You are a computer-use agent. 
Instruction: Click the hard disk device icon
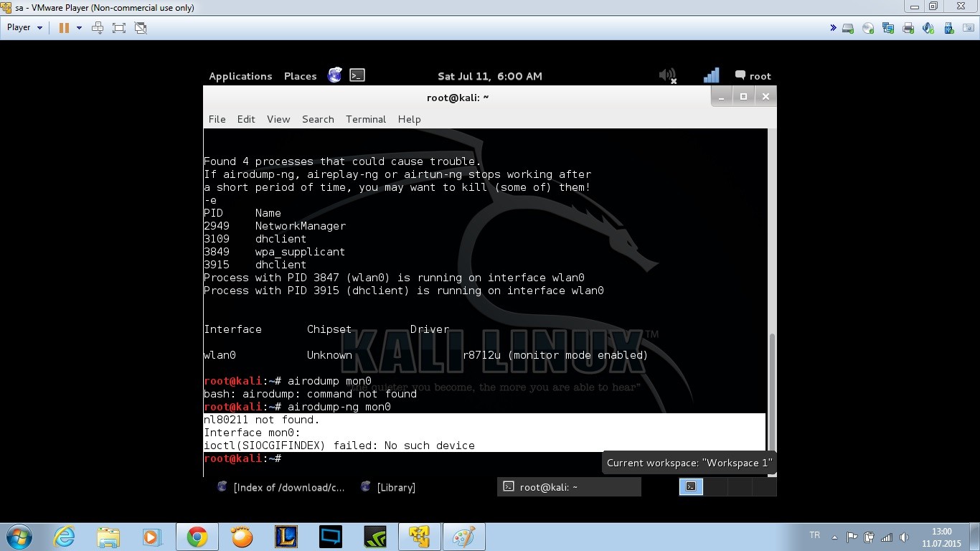(848, 28)
